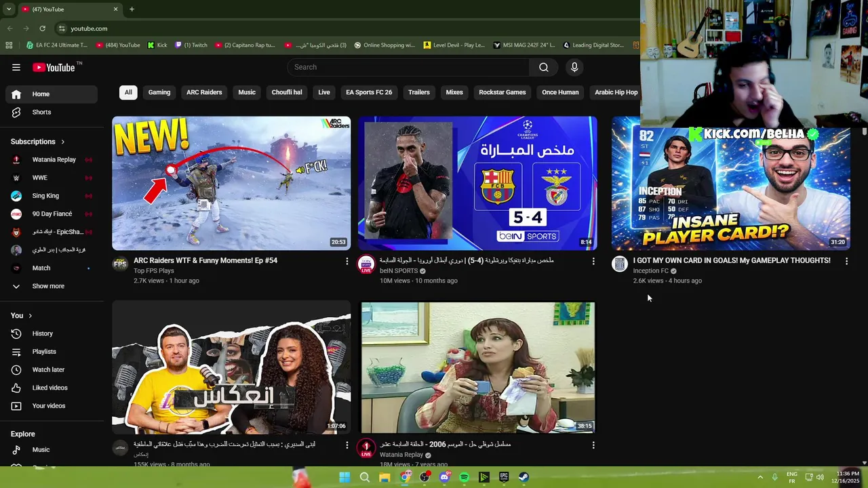868x488 pixels.
Task: Play ARC Raiders WTF & Funny Moments thumbnail
Action: tap(231, 183)
